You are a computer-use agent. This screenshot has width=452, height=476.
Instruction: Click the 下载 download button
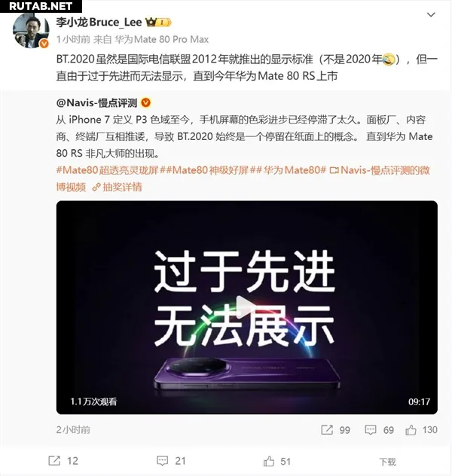click(x=388, y=462)
